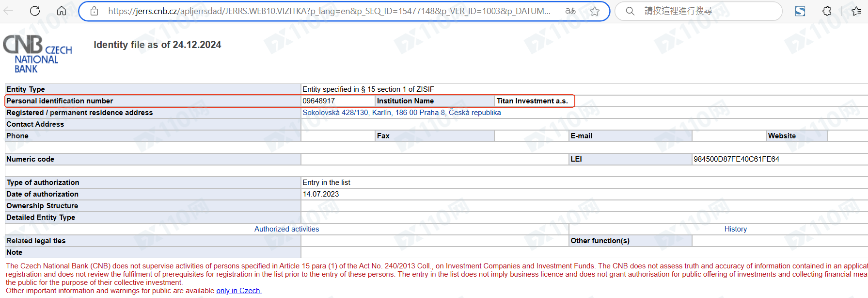The image size is (868, 298).
Task: Click the 'Detailed Entity Type' label
Action: [x=41, y=217]
